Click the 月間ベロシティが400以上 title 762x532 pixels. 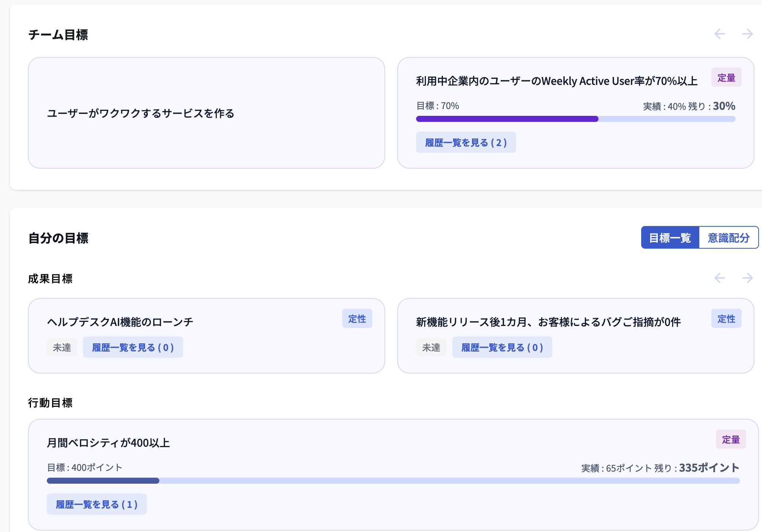108,443
